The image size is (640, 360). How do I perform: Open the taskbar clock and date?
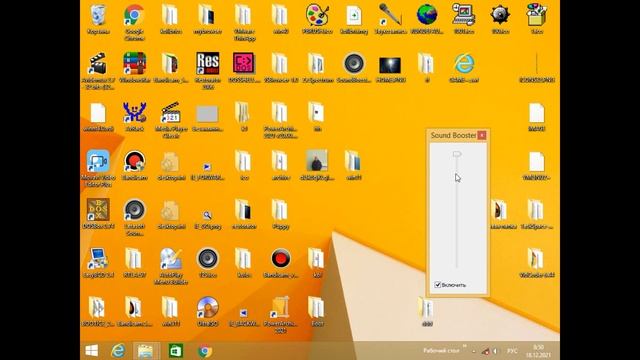click(x=539, y=351)
